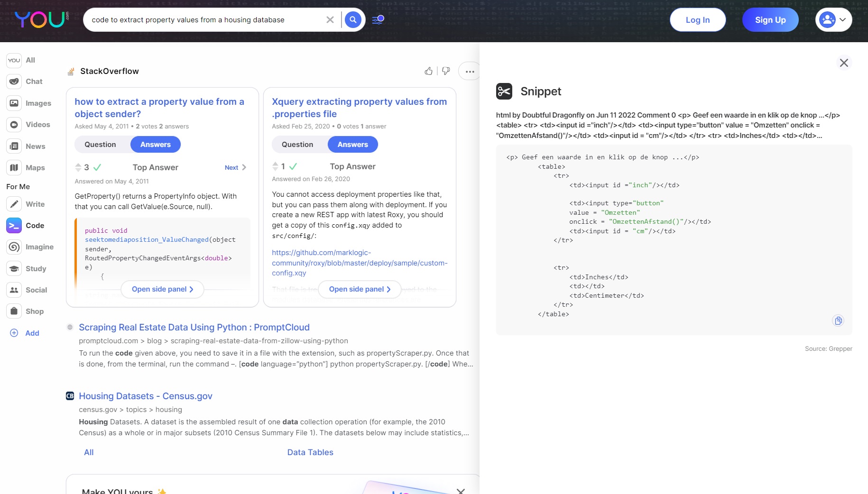Open StackOverflow more options ellipsis
This screenshot has height=494, width=868.
pyautogui.click(x=470, y=72)
